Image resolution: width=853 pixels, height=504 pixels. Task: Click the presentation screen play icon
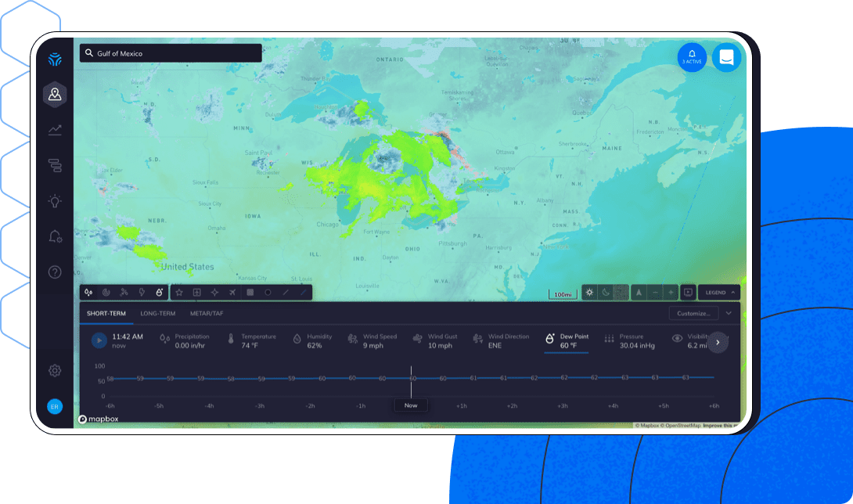688,293
